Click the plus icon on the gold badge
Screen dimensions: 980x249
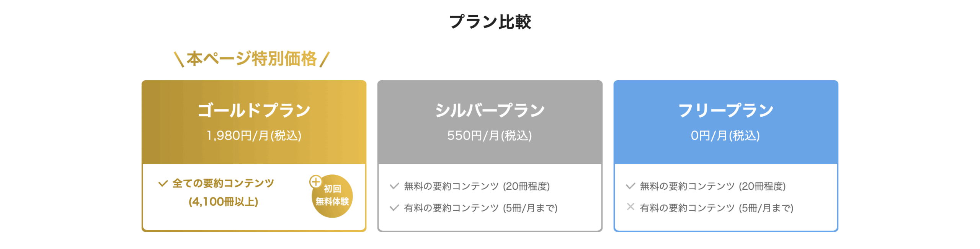click(x=315, y=182)
